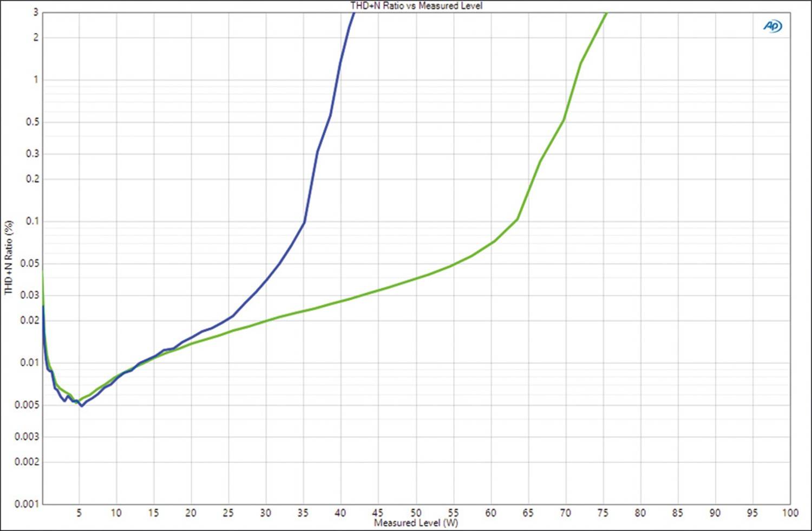Screen dimensions: 812x531
Task: Click y-axis tick label 0.02
Action: click(29, 320)
